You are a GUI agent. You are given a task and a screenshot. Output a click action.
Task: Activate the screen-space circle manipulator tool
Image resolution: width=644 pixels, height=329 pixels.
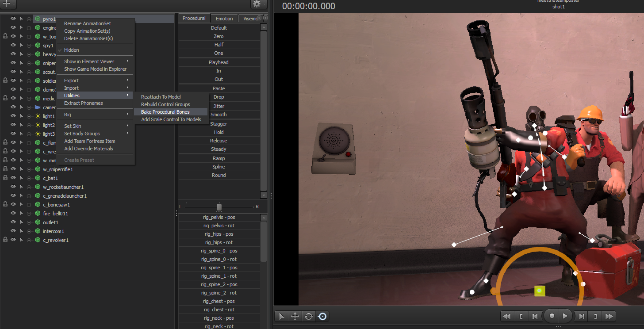point(322,316)
